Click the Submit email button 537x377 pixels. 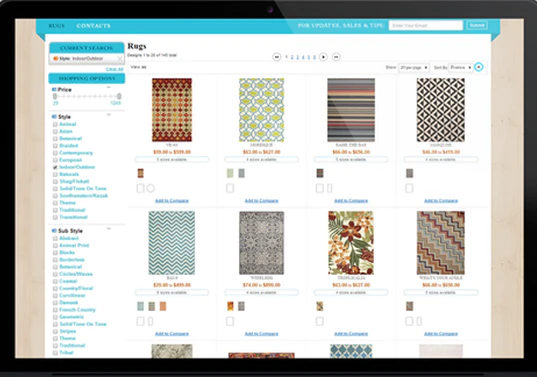[x=477, y=25]
